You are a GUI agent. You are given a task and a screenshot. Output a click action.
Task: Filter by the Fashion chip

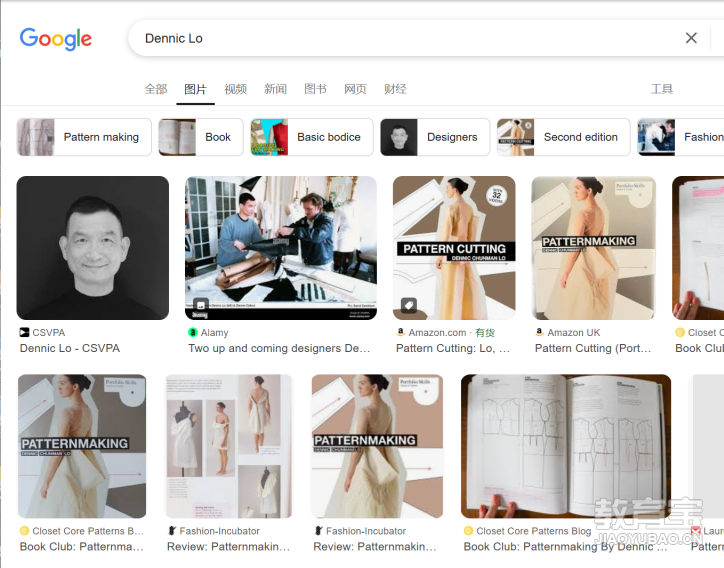point(681,137)
